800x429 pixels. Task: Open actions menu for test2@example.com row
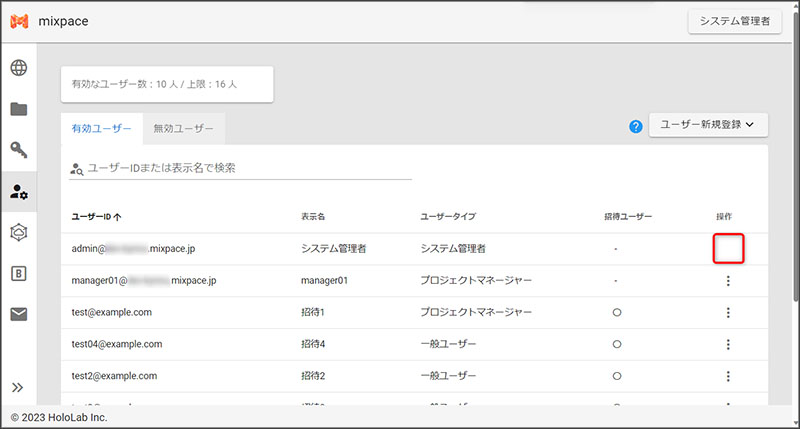[728, 377]
